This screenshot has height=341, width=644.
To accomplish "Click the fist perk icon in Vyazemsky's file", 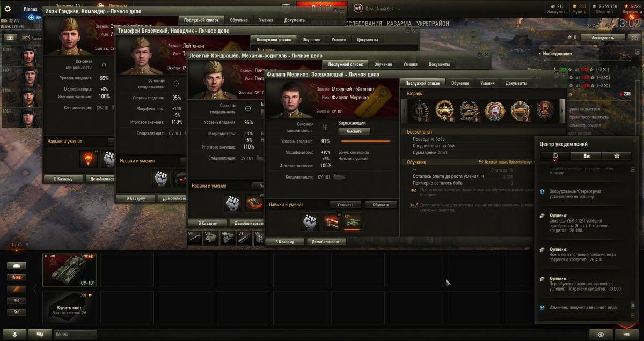I will [x=161, y=177].
